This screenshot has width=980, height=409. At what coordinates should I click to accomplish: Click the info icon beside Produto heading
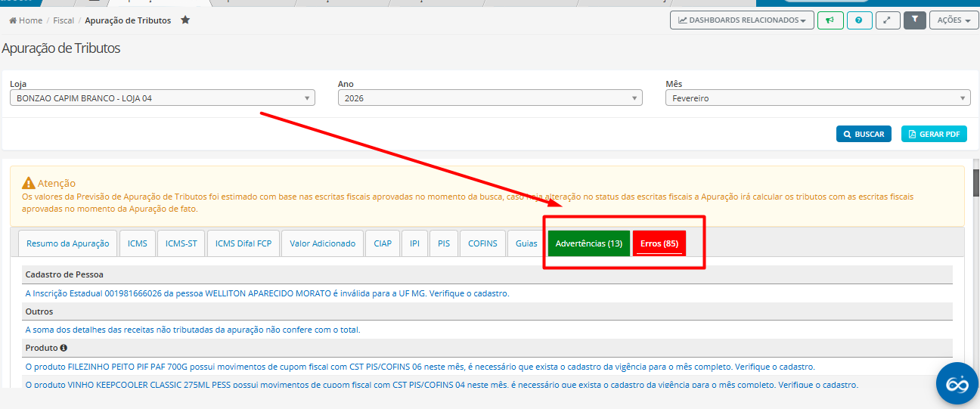click(64, 348)
